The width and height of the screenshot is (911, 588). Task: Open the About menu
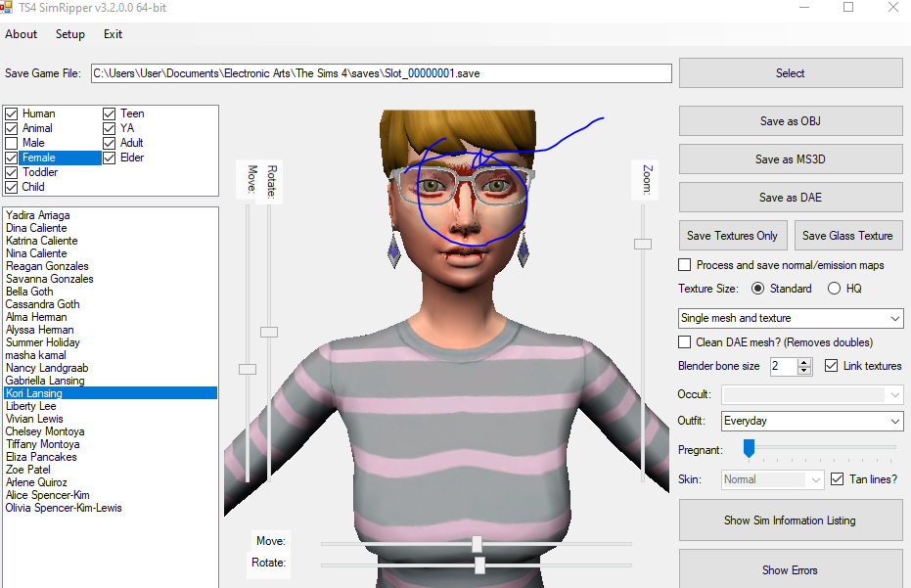coord(21,34)
